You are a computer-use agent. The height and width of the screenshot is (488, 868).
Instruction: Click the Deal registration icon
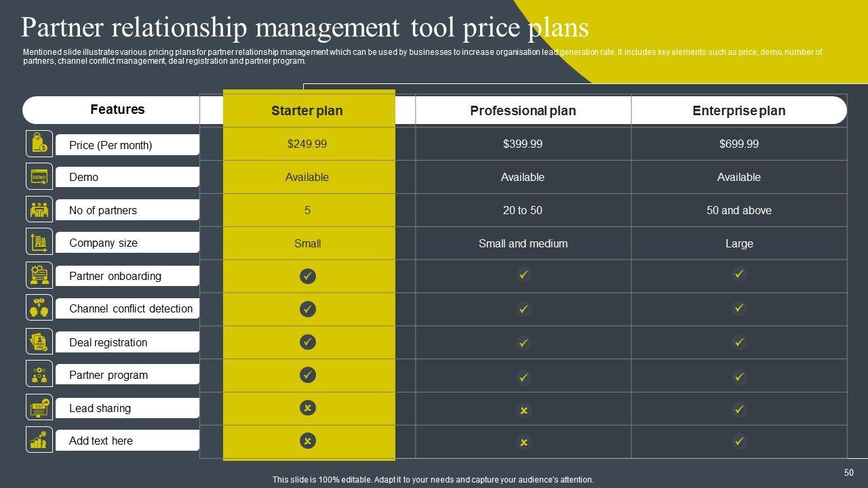[x=39, y=341]
